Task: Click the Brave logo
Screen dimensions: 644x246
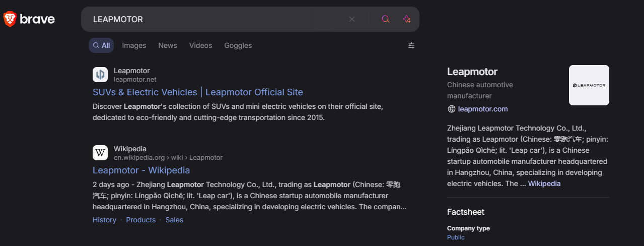Action: point(29,19)
